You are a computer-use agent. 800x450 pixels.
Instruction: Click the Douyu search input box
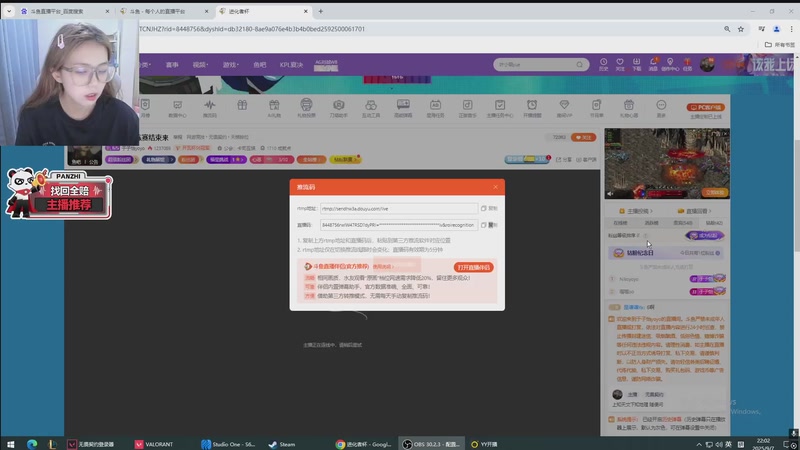click(x=536, y=65)
